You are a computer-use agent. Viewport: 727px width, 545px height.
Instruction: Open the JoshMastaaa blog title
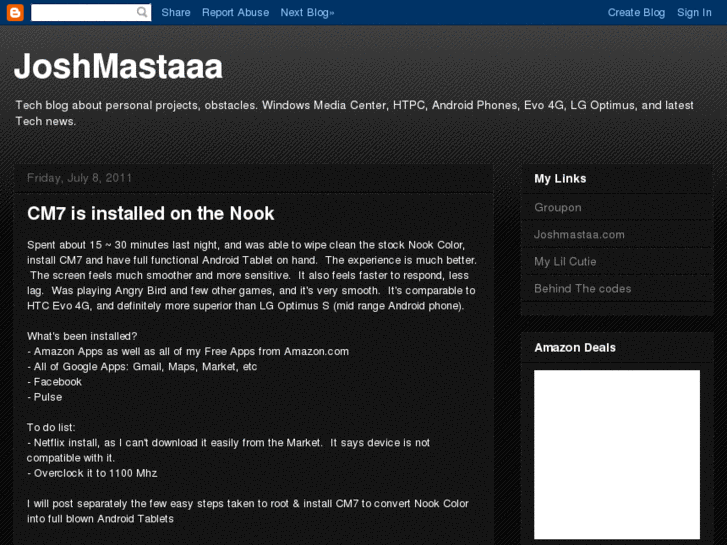pyautogui.click(x=119, y=66)
